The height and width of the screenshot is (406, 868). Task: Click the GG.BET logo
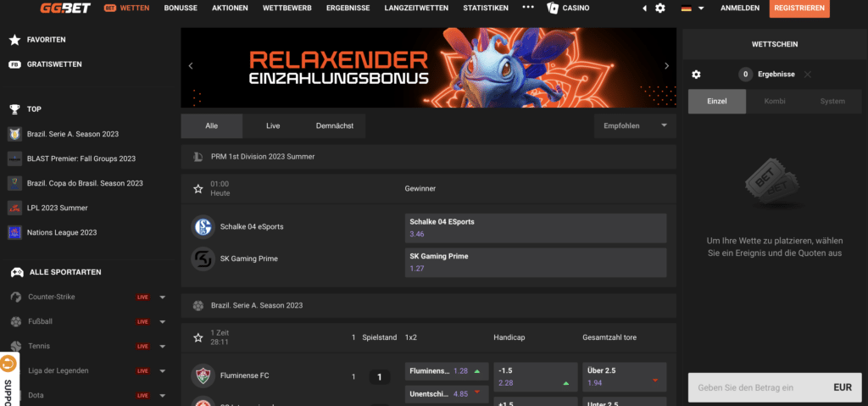pyautogui.click(x=65, y=8)
